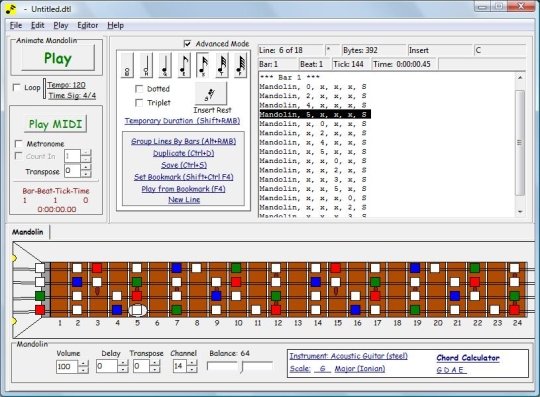
Task: Click the Set Bookmark link
Action: point(184,177)
